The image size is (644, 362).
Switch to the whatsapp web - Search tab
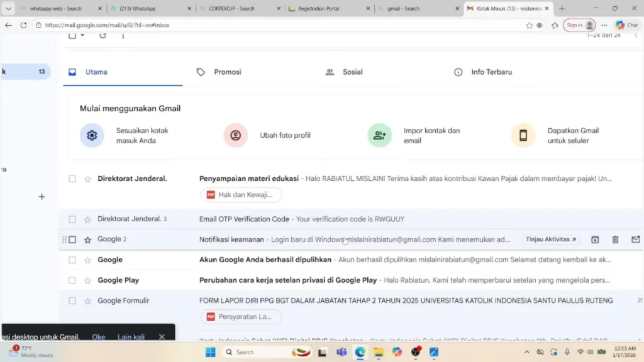pyautogui.click(x=61, y=8)
